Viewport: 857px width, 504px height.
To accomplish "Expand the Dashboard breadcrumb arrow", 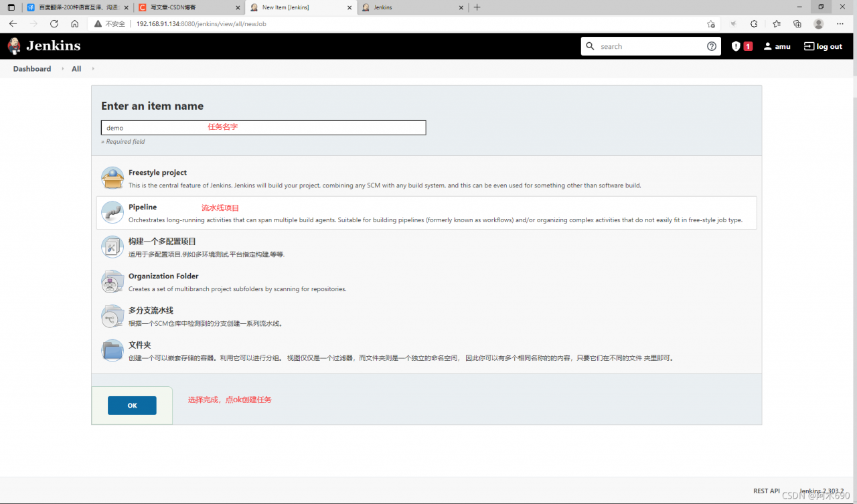I will (62, 69).
